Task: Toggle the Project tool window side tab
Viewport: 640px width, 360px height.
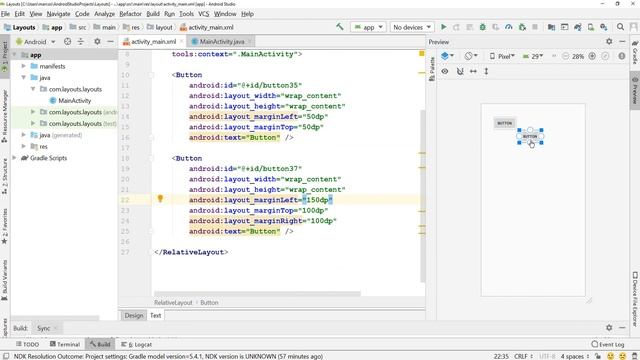Action: [x=4, y=56]
